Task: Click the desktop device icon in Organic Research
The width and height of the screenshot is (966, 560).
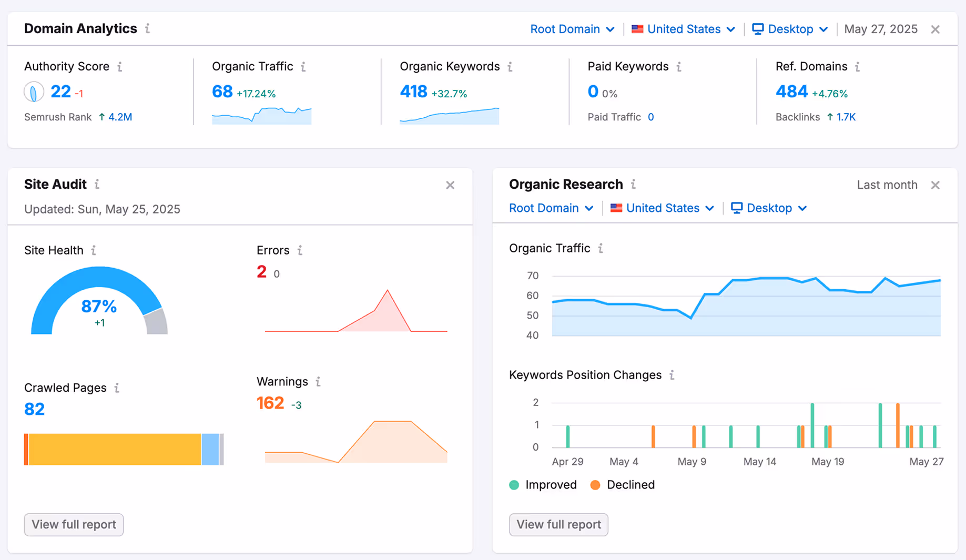Action: point(737,208)
